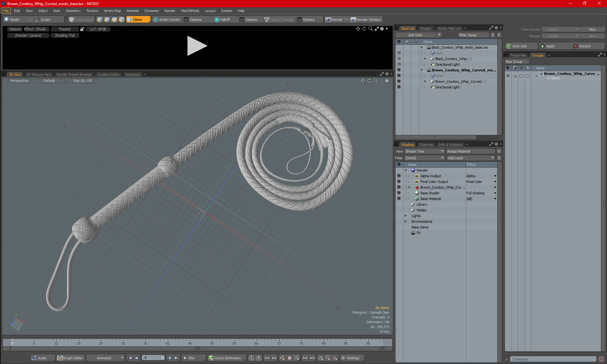Screen dimensions: 607x364
Task: Toggle visibility of Base Shader layer
Action: tap(399, 193)
